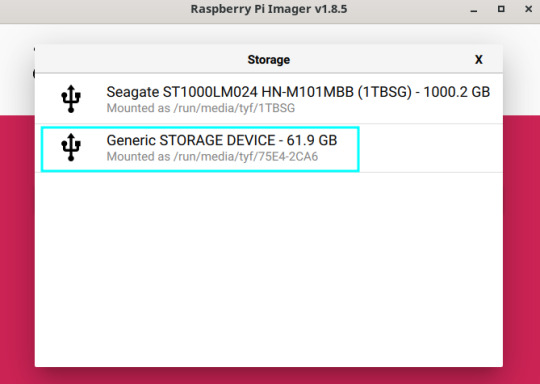Click the 'Mounted as /run/media/tyf/75E4-2CA6' subtitle
Image resolution: width=540 pixels, height=384 pixels.
pos(212,157)
